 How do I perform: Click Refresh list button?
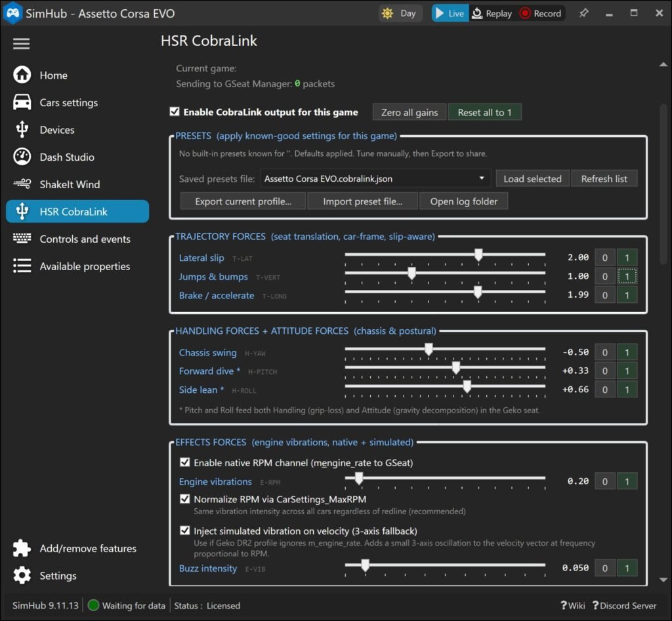tap(604, 178)
